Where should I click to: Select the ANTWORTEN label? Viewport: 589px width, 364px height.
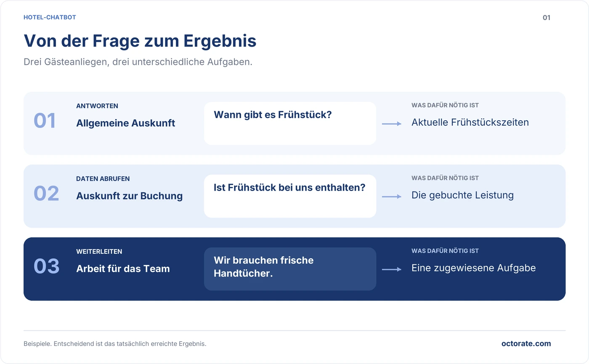point(97,106)
